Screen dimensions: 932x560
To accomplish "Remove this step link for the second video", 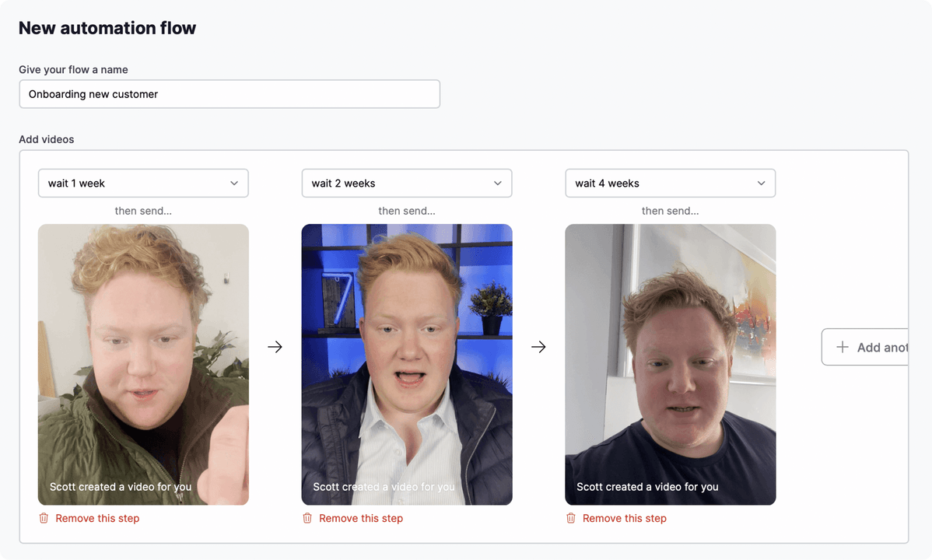I will 361,518.
